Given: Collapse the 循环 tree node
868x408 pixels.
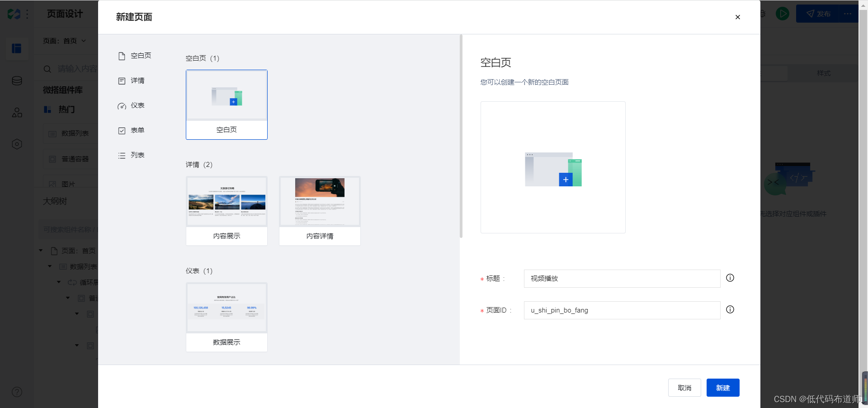Looking at the screenshot, I should coord(59,282).
